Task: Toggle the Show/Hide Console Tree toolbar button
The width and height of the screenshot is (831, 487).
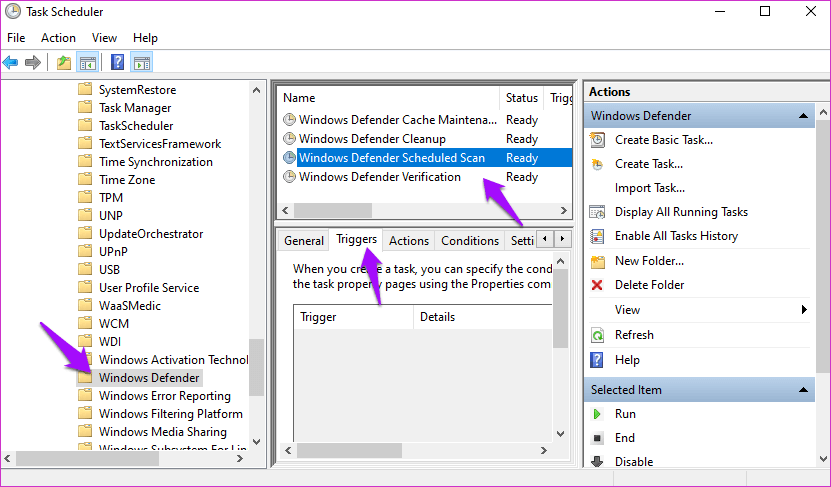Action: pos(88,63)
